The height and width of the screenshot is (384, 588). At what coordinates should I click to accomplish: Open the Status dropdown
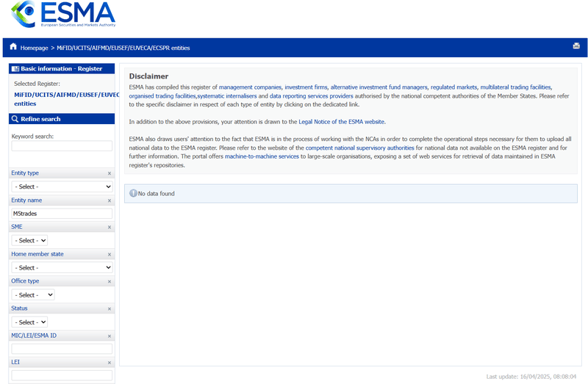(x=29, y=322)
